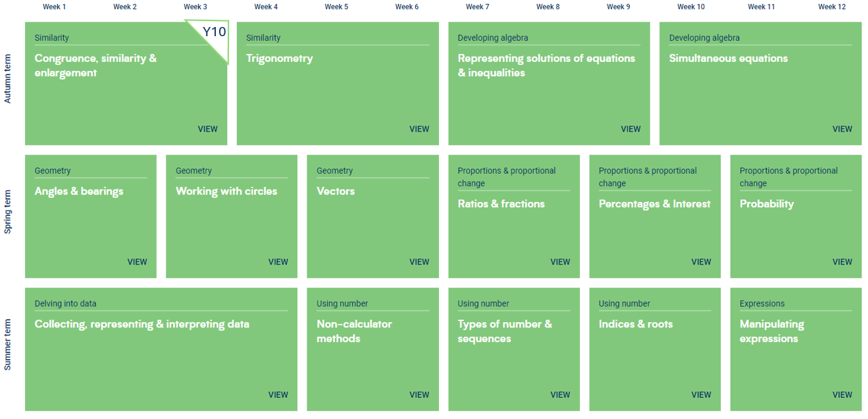The height and width of the screenshot is (419, 868).
Task: Select VIEW on Angles & bearings card
Action: pos(138,262)
